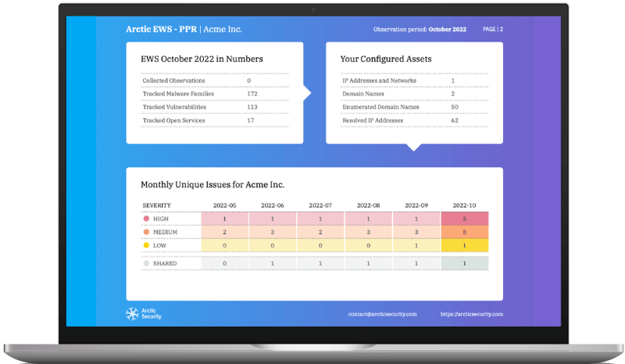Click the value 113 for vulnerabilities
The height and width of the screenshot is (364, 625).
(x=252, y=107)
